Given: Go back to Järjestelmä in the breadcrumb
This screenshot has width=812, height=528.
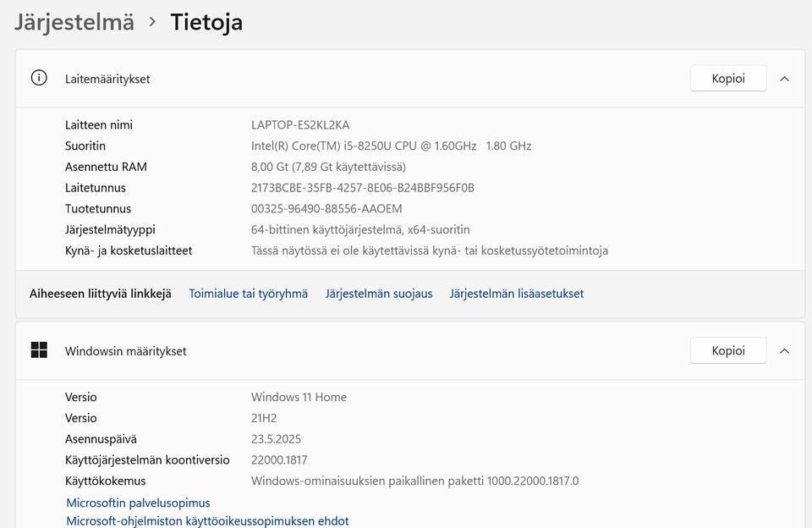Looking at the screenshot, I should pos(74,22).
